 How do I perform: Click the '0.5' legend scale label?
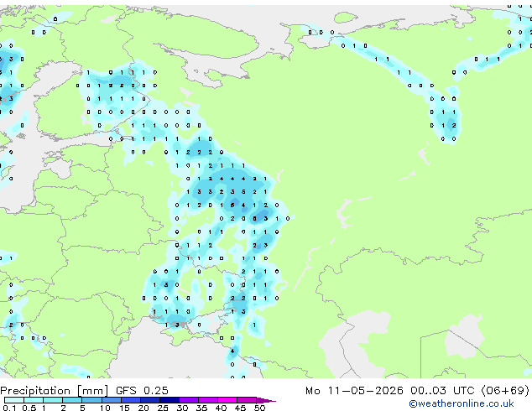point(29,408)
